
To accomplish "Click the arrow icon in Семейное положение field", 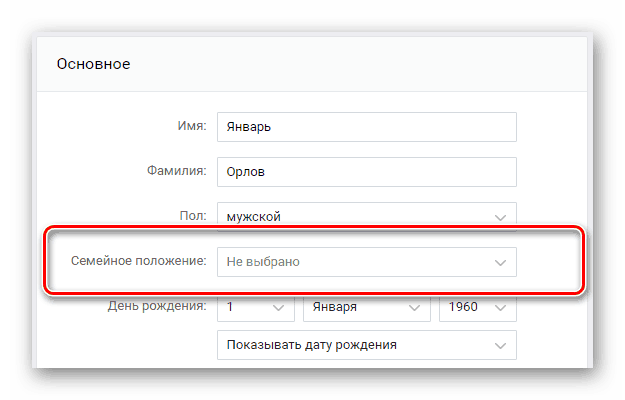I will [499, 262].
